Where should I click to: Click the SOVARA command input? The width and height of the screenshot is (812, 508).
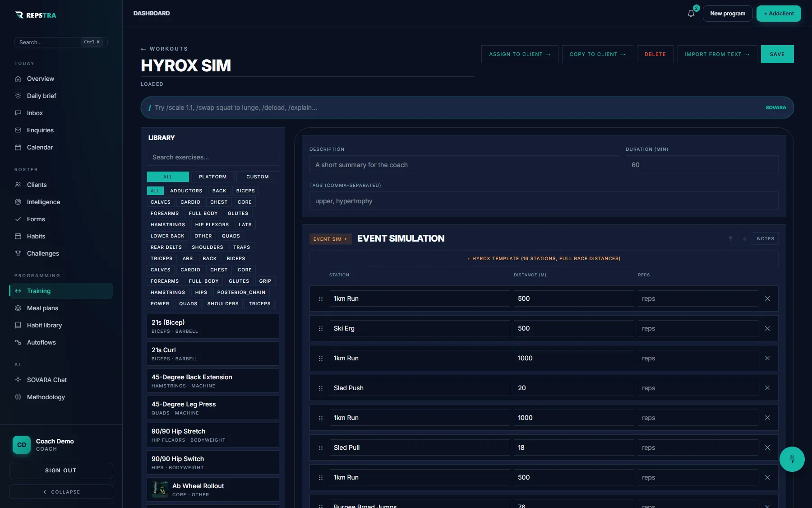coord(467,107)
